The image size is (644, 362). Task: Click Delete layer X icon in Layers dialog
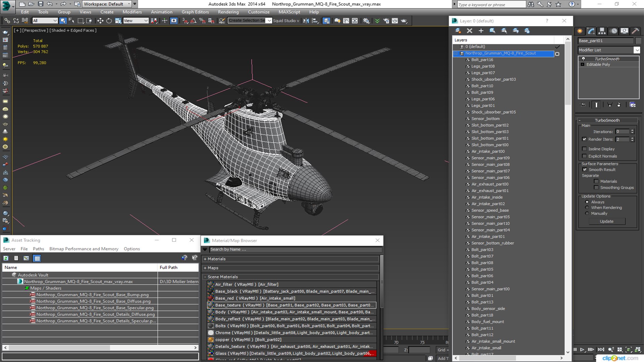[x=470, y=31]
